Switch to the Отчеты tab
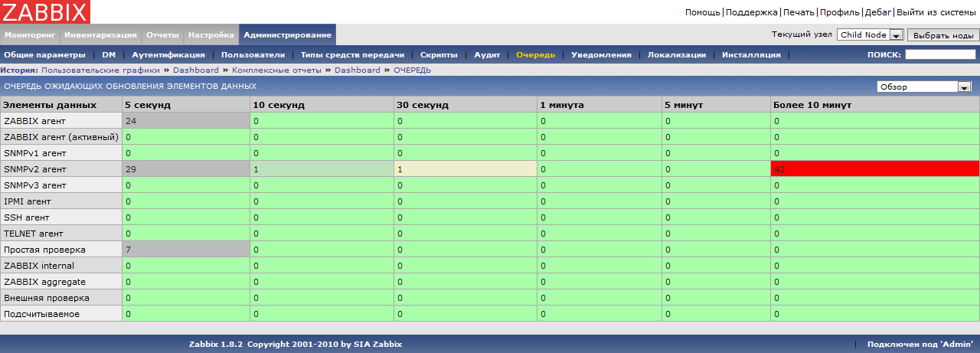 (162, 35)
